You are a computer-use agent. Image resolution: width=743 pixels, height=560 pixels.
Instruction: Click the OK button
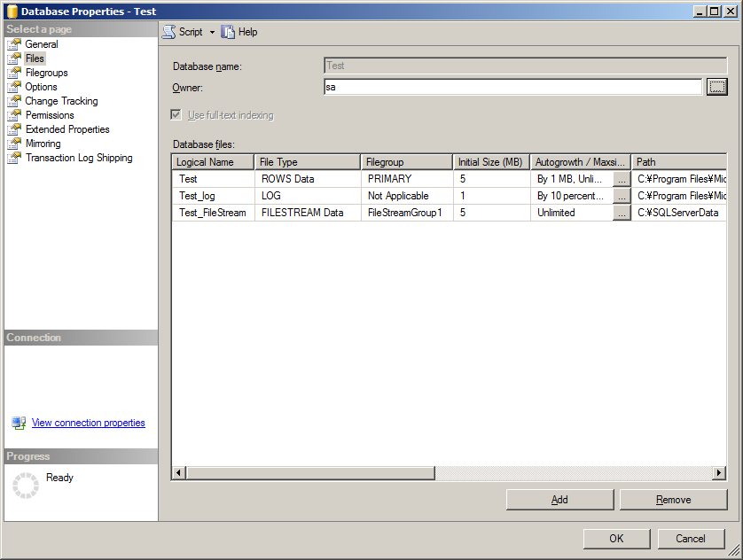pyautogui.click(x=616, y=538)
